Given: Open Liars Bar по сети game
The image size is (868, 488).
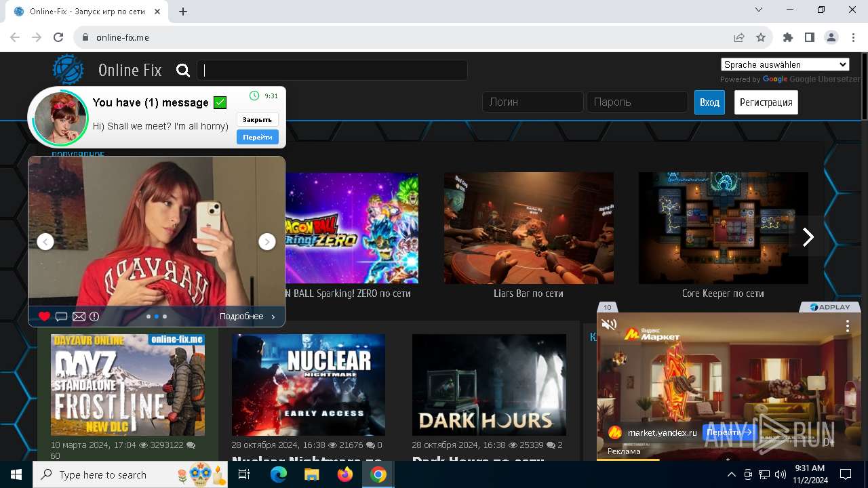Looking at the screenshot, I should [x=529, y=228].
